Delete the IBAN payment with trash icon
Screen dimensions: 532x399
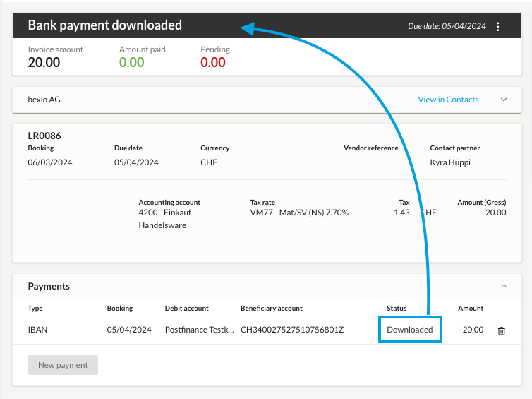[x=501, y=330]
